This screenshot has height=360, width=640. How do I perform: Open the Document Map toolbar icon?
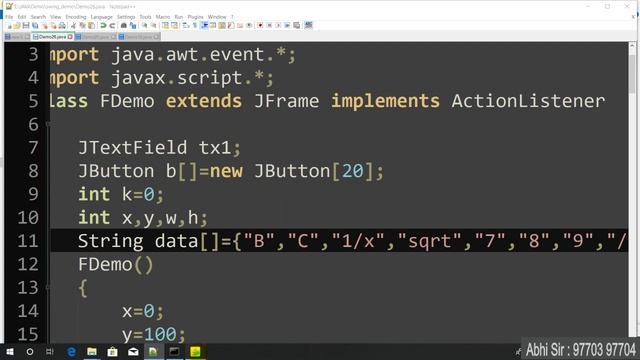[222, 26]
